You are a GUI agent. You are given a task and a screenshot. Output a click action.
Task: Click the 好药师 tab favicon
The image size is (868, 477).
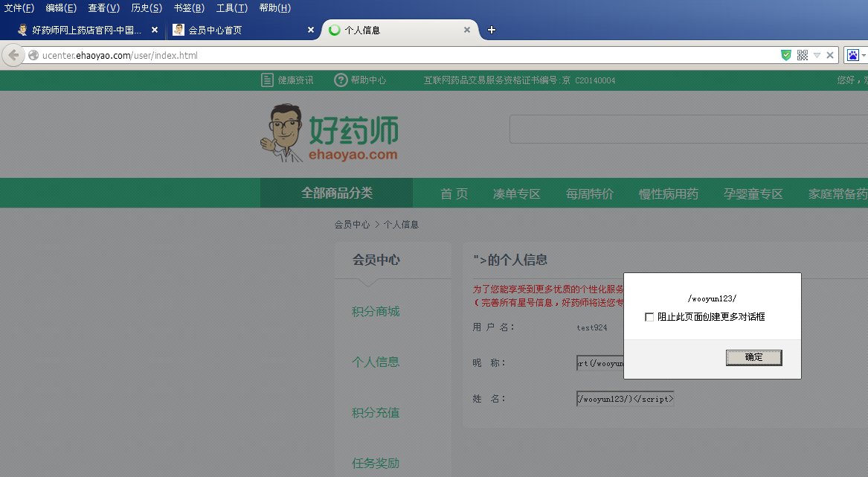23,30
